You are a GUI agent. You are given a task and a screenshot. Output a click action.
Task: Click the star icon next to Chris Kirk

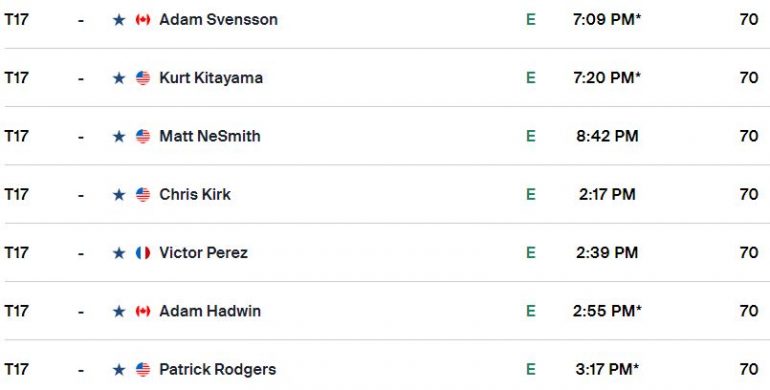click(119, 195)
